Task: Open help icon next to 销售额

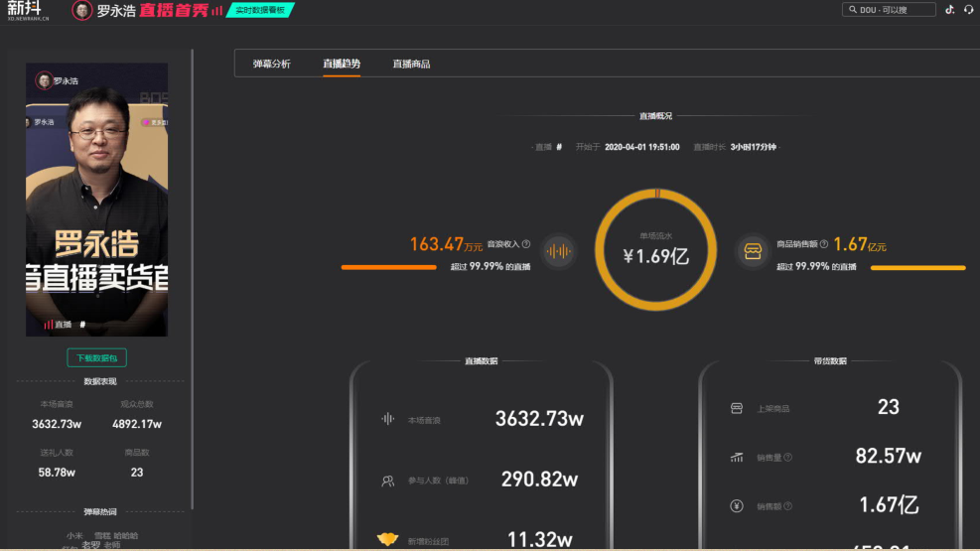Action: [x=788, y=506]
